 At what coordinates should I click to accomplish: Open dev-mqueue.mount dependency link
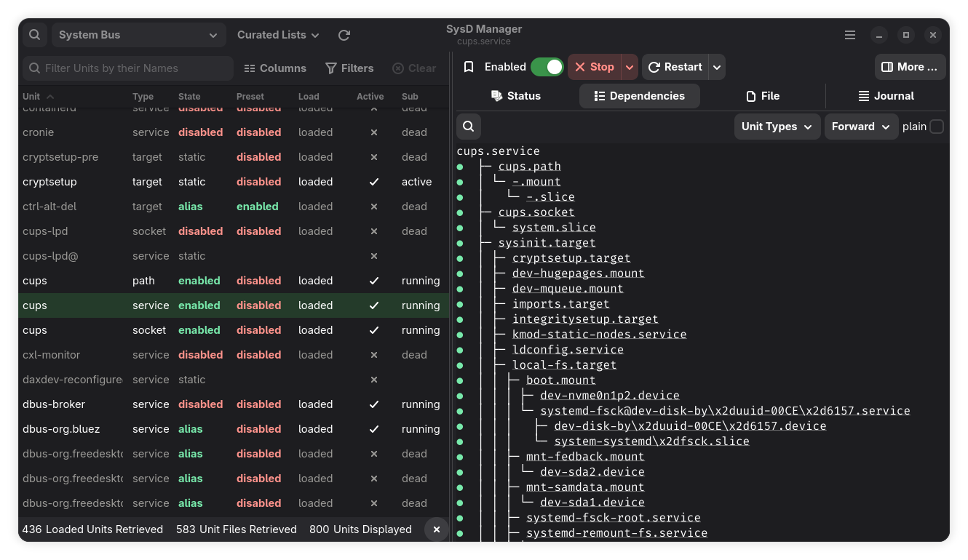click(568, 289)
